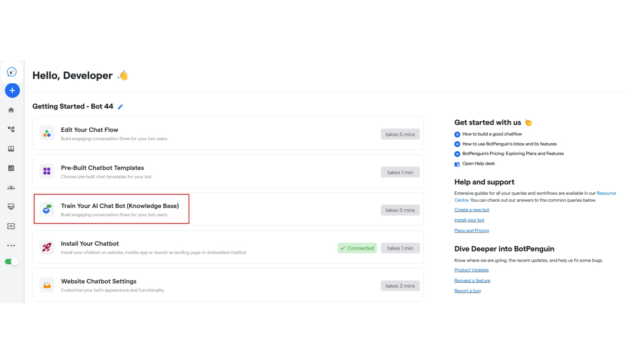Open the contacts group sidebar icon
This screenshot has height=364, width=629.
tap(11, 187)
